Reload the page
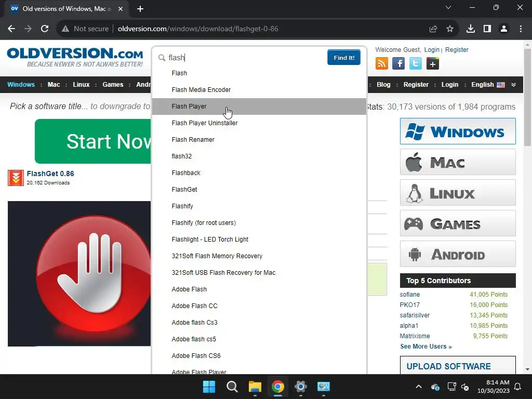This screenshot has height=399, width=532. (x=45, y=29)
